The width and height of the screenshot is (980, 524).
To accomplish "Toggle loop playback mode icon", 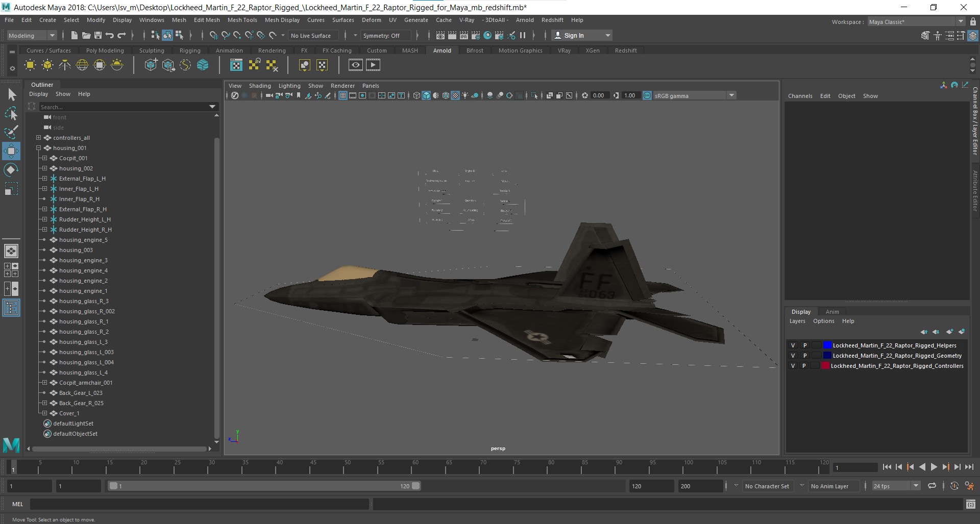I will (x=932, y=486).
